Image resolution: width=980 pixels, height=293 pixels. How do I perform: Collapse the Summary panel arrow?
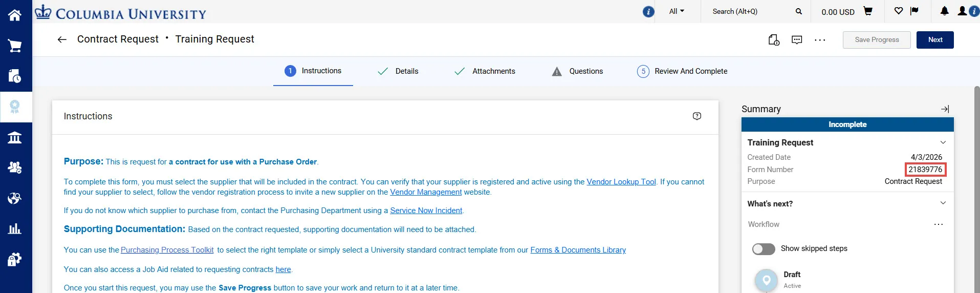945,109
